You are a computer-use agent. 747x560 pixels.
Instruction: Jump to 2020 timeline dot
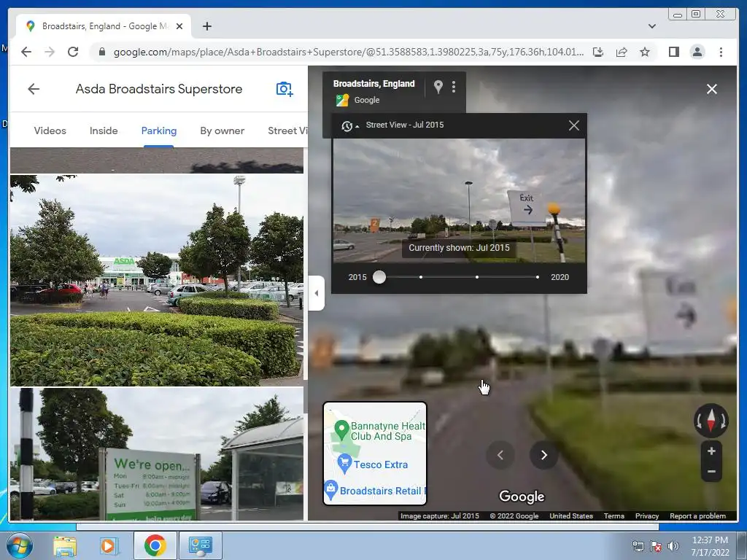[x=538, y=277]
